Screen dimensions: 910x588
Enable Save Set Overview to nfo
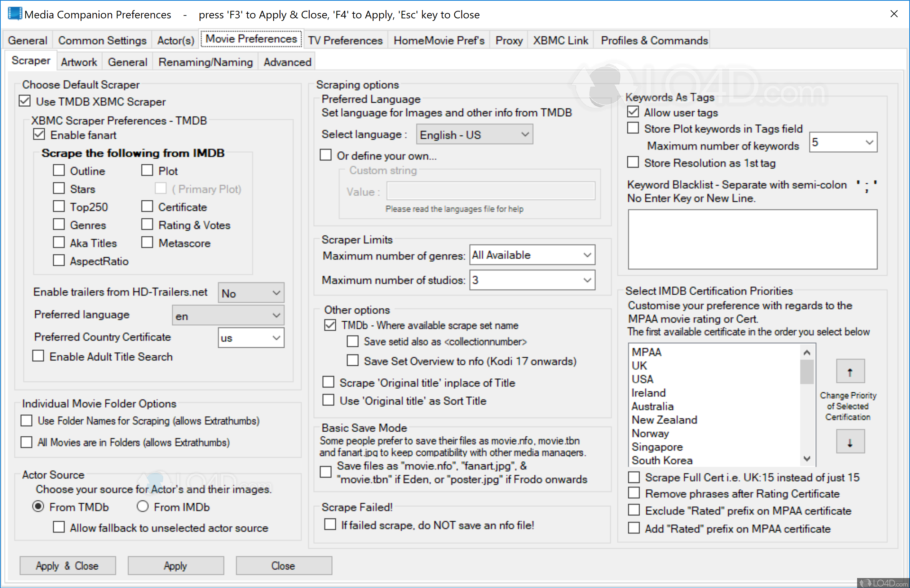353,360
